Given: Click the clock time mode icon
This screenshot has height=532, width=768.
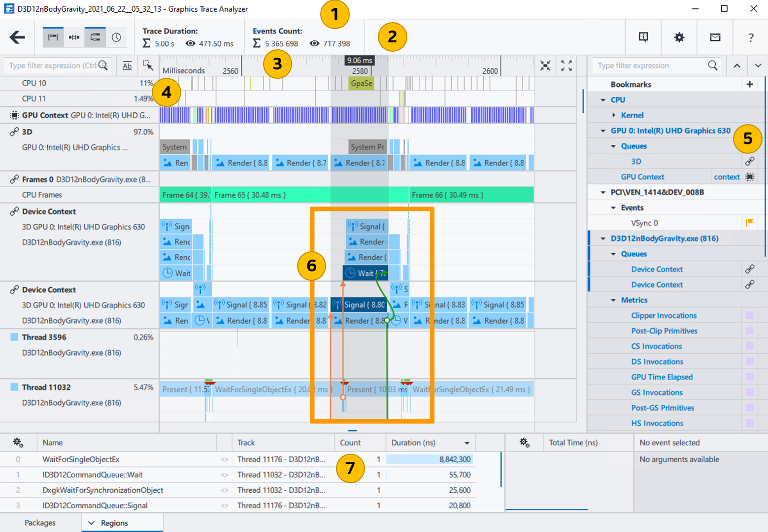Looking at the screenshot, I should [x=116, y=37].
